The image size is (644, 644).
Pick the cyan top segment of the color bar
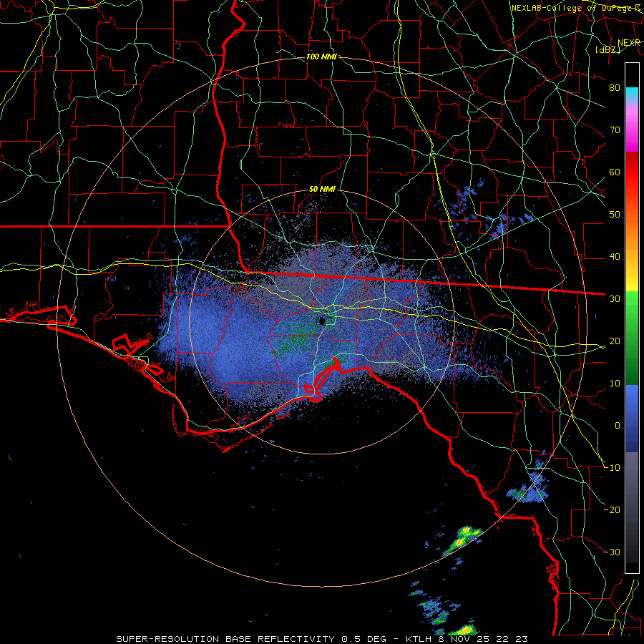tap(632, 94)
